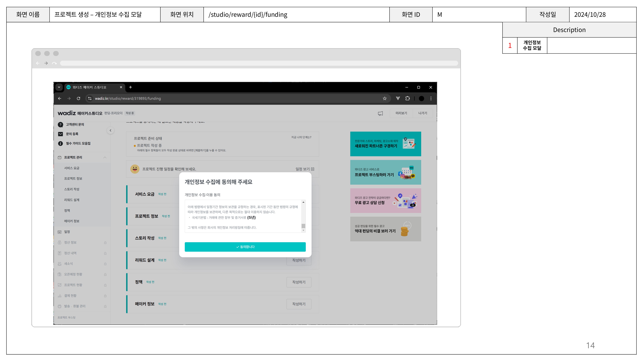This screenshot has height=362, width=644.
Task: Click the 동의합니다 agree button
Action: point(245,247)
